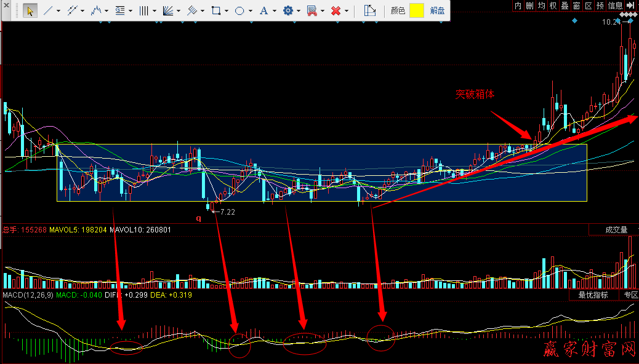The height and width of the screenshot is (364, 639).
Task: Select the arrow pointer tool
Action: [30, 10]
